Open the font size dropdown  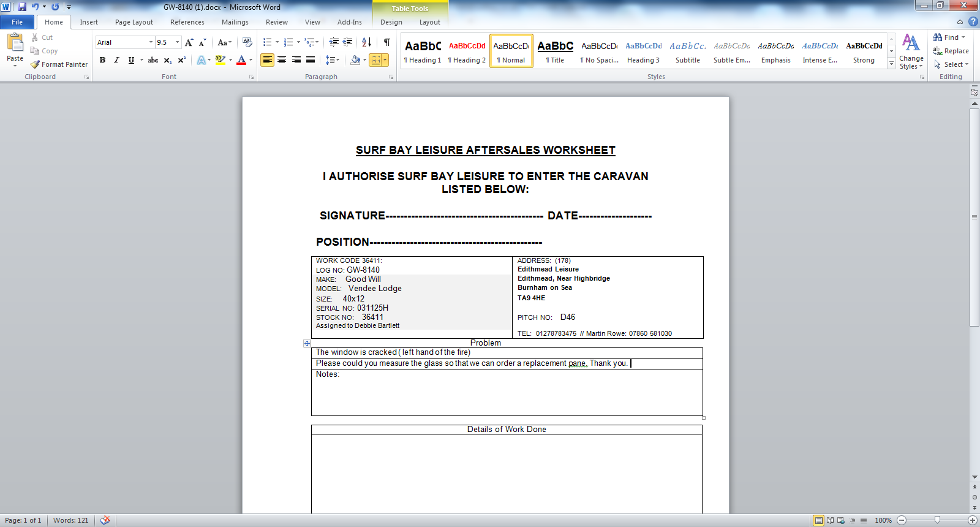click(x=178, y=42)
